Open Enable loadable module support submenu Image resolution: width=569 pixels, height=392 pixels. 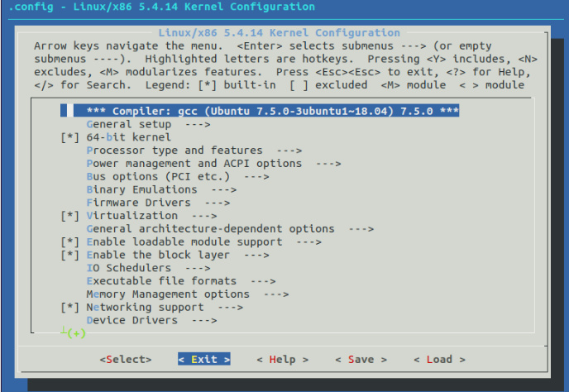[x=204, y=242]
